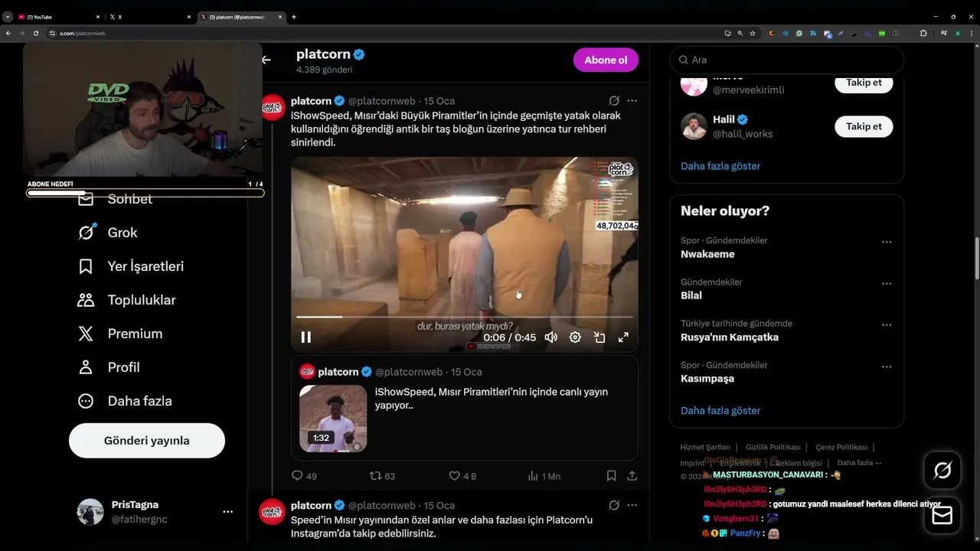Viewport: 980px width, 551px height.
Task: Open Grok action on the Speed'in Mısır post
Action: pyautogui.click(x=614, y=505)
